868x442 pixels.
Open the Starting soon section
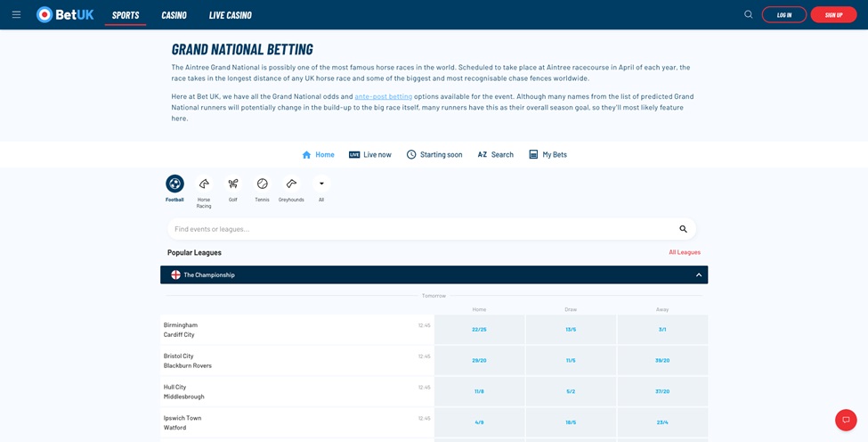[434, 155]
